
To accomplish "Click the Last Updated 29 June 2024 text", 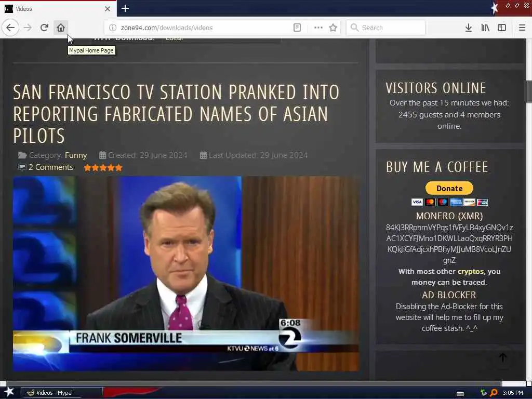I will pyautogui.click(x=258, y=155).
